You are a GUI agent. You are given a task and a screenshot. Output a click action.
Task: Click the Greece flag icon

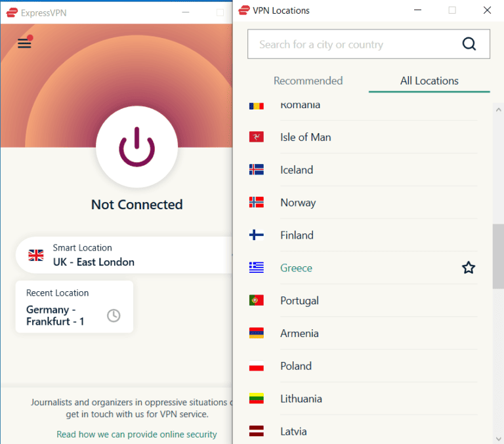click(257, 268)
